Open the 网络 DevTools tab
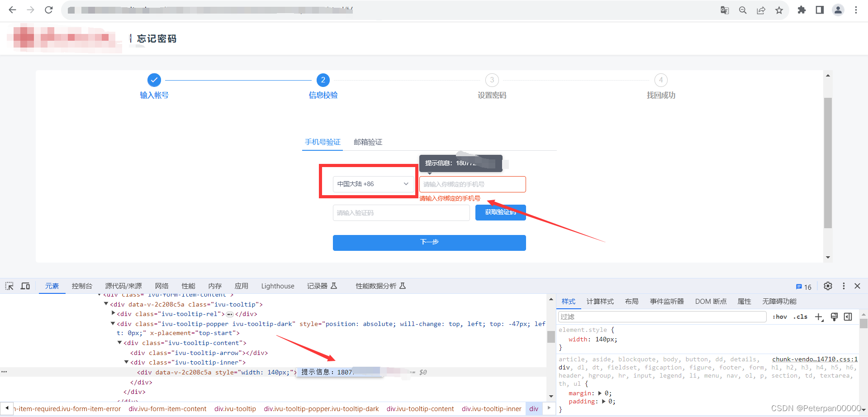Image resolution: width=868 pixels, height=417 pixels. point(162,286)
